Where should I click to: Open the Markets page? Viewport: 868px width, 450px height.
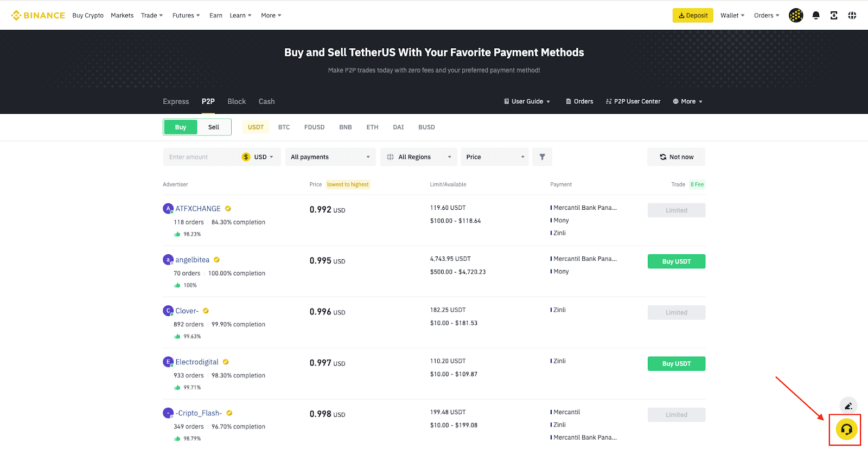pyautogui.click(x=122, y=15)
